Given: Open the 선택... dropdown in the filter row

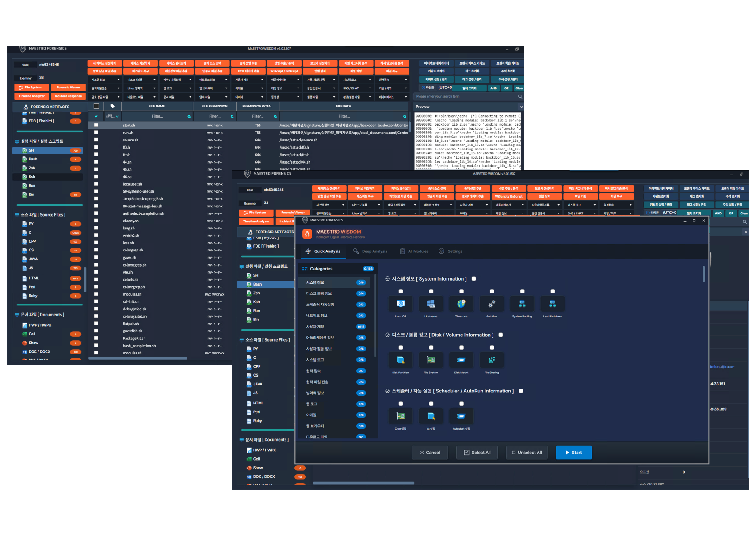Looking at the screenshot, I should (x=112, y=116).
